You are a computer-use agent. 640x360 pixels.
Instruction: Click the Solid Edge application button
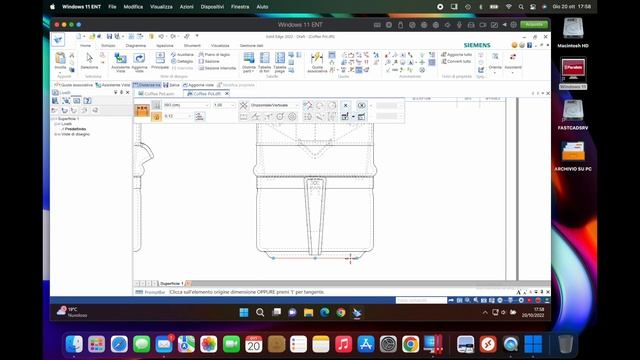[58, 39]
